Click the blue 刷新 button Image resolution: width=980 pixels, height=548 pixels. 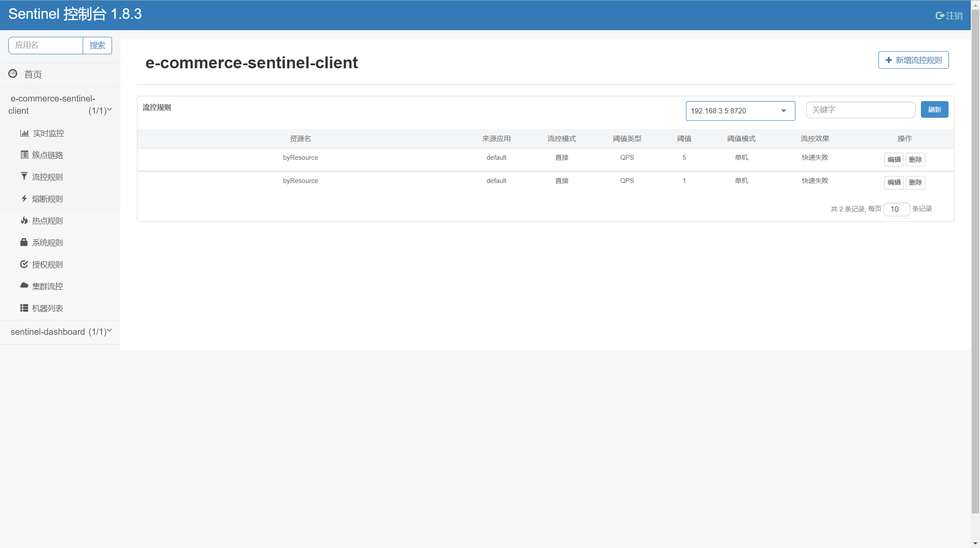pos(934,109)
